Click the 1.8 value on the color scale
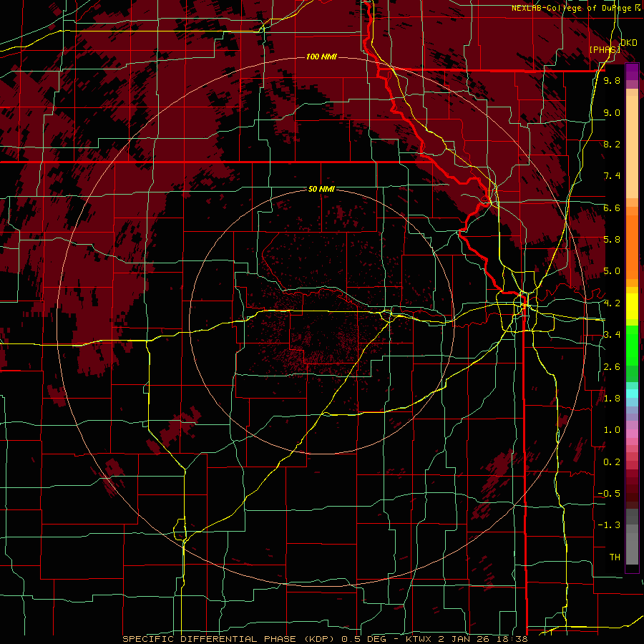Screen dimensions: 644x644 (612, 399)
